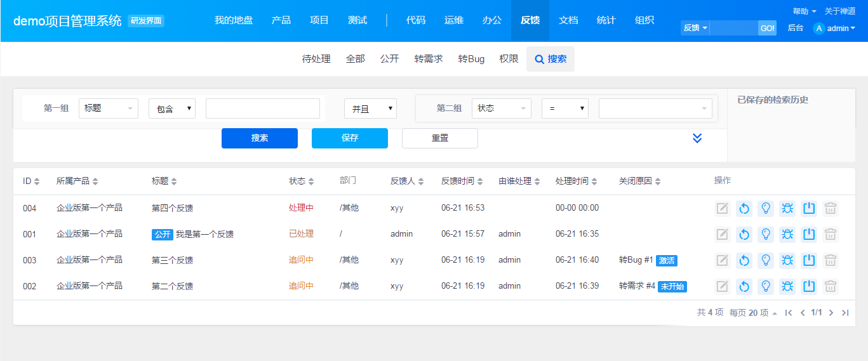Switch to 转Bug tab
868x361 pixels.
click(x=471, y=59)
